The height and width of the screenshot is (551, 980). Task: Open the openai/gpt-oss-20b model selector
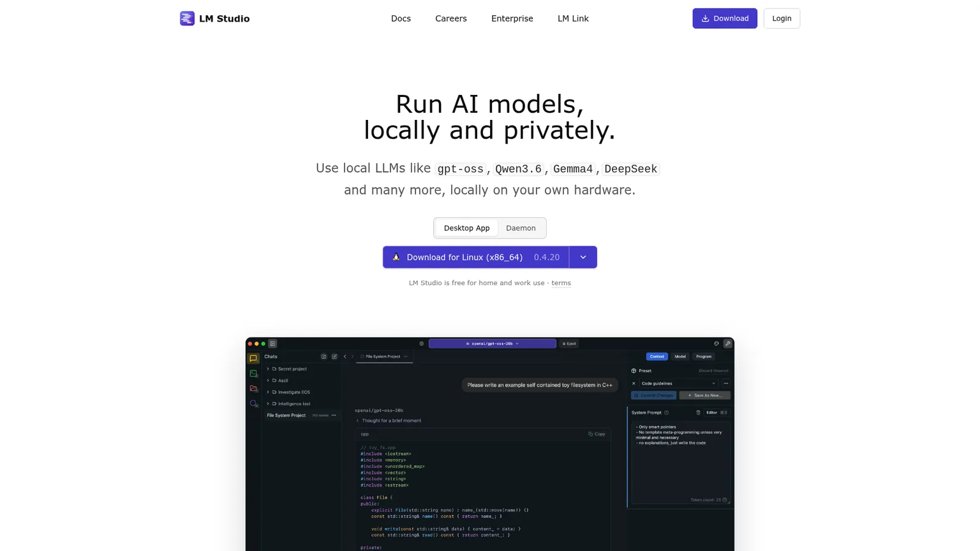click(x=493, y=344)
